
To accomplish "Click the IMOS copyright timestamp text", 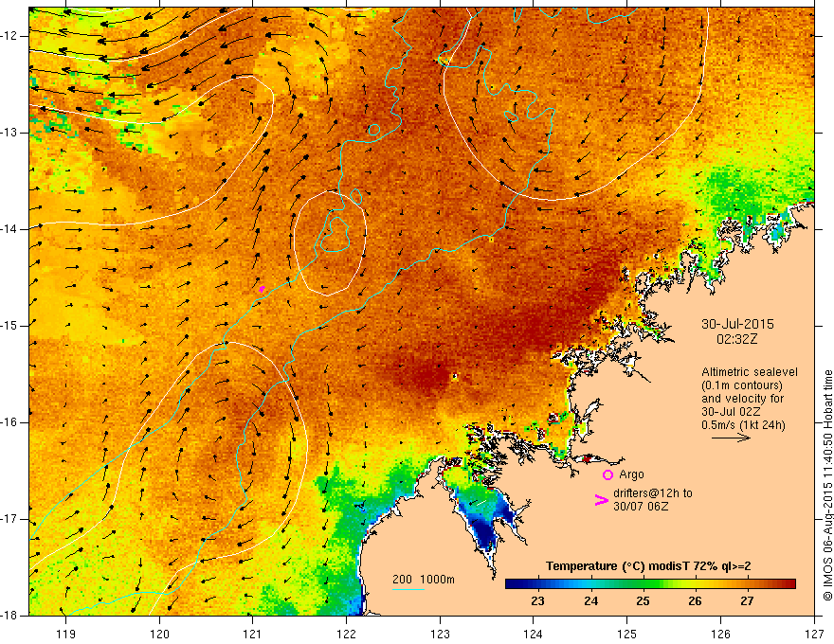I will (827, 485).
